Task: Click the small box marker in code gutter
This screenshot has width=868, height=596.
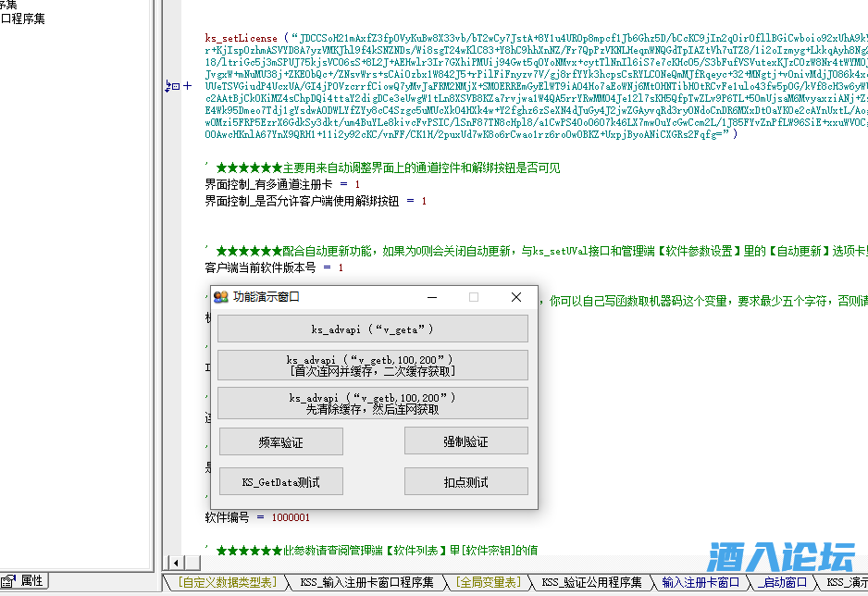Action: 177,86
